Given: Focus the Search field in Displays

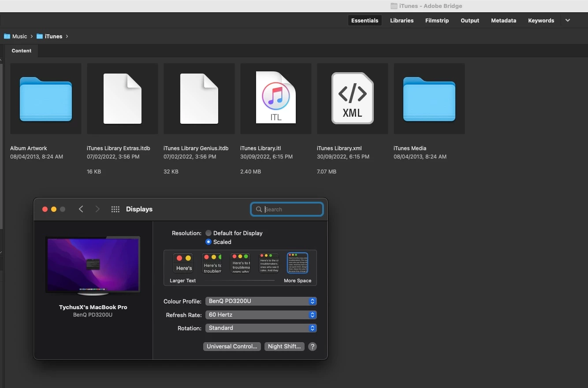Looking at the screenshot, I should point(287,209).
